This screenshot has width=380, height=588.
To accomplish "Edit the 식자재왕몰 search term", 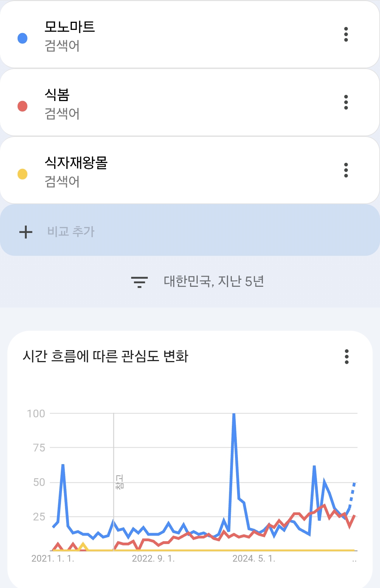I will pos(76,163).
